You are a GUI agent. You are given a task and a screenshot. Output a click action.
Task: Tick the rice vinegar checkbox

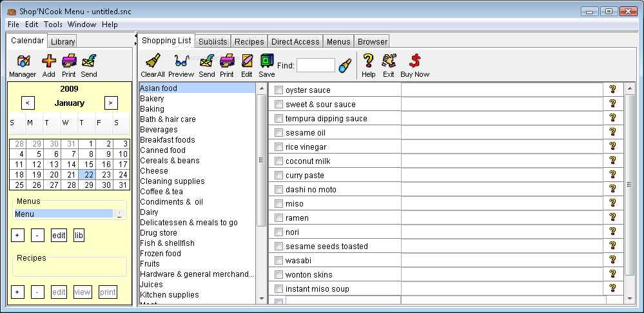coord(279,147)
